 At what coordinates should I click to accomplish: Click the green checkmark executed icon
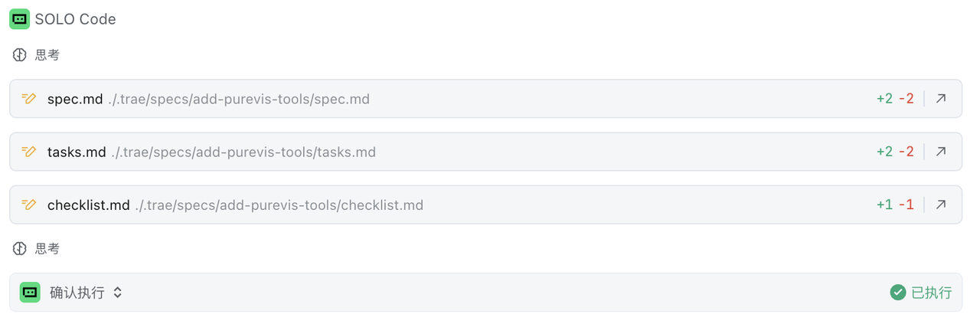[x=897, y=293]
